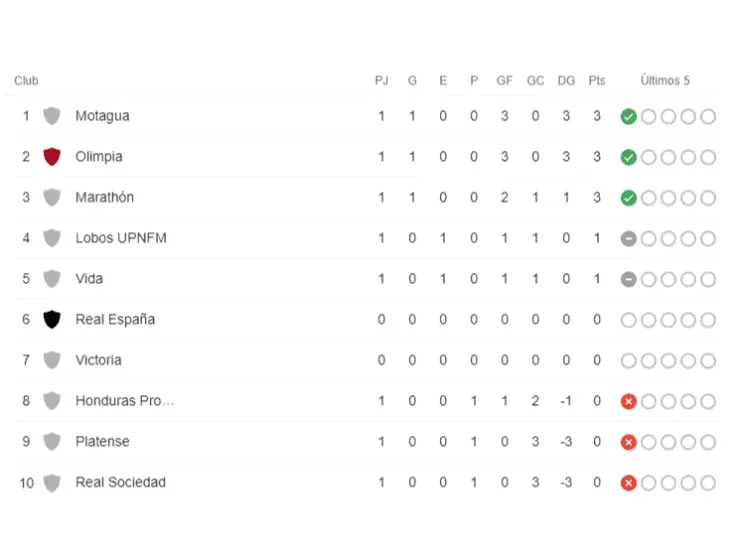Click Honduras Progreso's red loss icon
The image size is (740, 557).
coord(628,402)
